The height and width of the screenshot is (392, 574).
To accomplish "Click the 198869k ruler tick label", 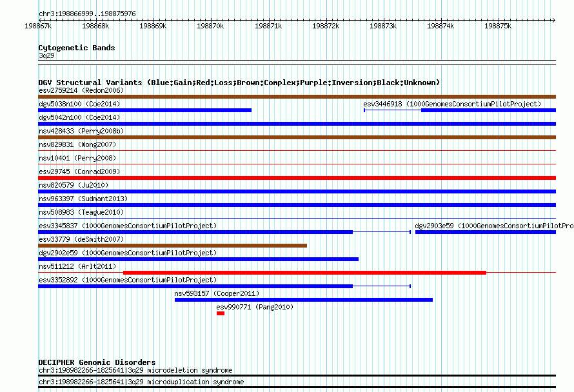I will pyautogui.click(x=153, y=26).
